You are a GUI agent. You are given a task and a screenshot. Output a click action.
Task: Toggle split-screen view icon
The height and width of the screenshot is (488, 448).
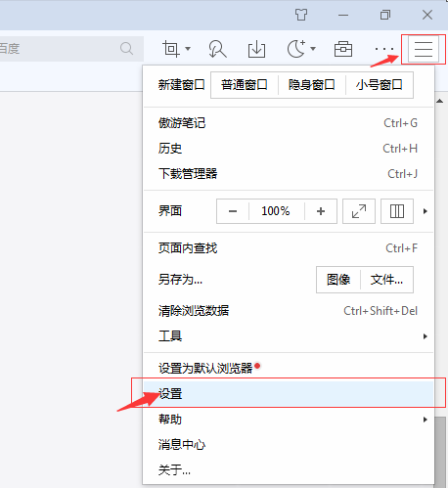(397, 211)
